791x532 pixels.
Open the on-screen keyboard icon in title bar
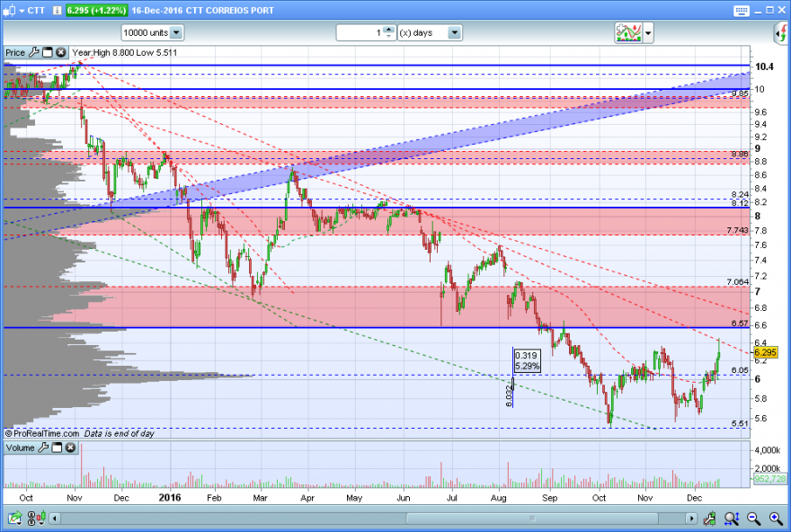pos(741,11)
